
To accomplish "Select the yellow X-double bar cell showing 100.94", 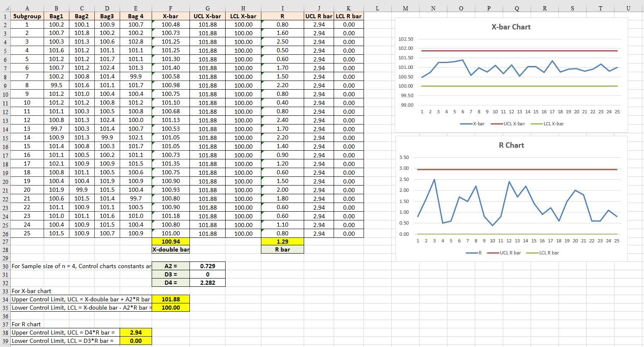I will click(171, 242).
